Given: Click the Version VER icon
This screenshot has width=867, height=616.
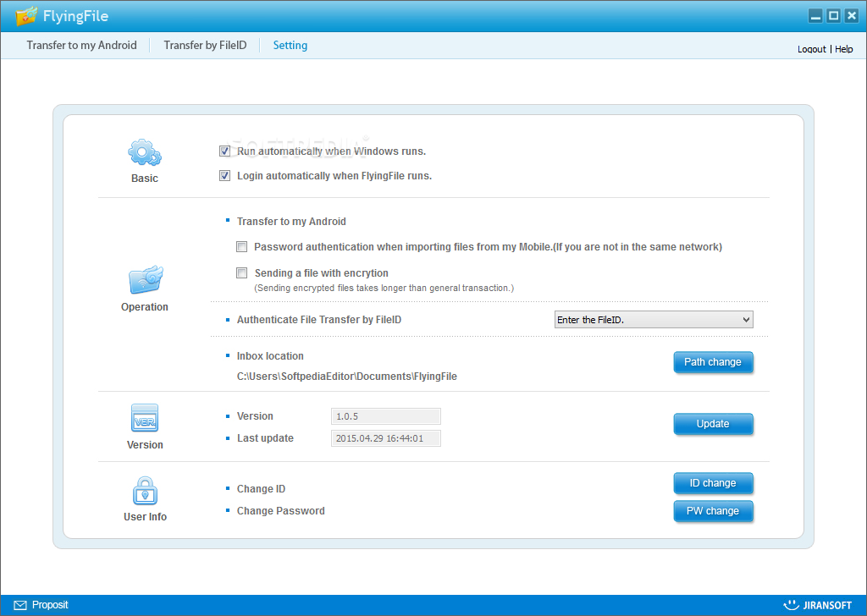Looking at the screenshot, I should [145, 418].
